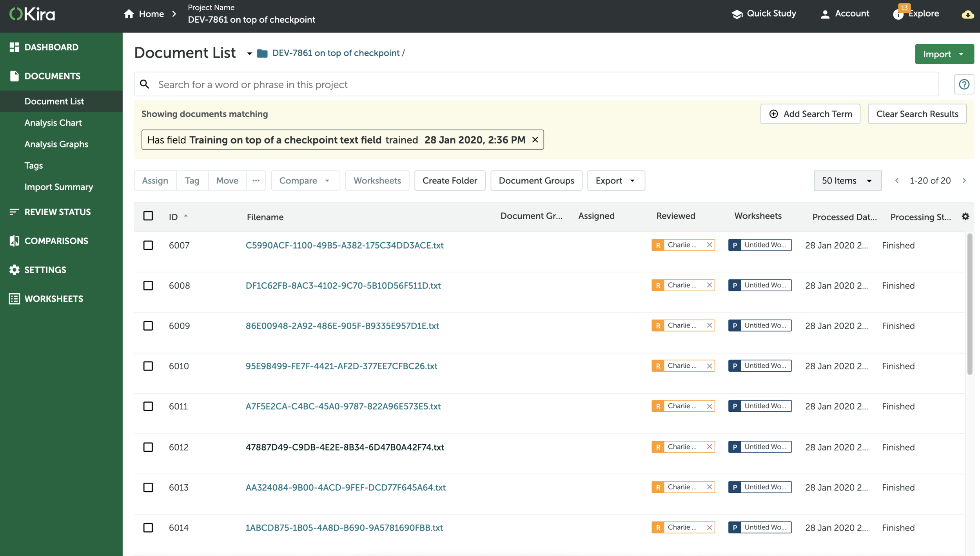Remove Charlie reviewer from document 6007
The height and width of the screenshot is (556, 980).
[x=709, y=245]
